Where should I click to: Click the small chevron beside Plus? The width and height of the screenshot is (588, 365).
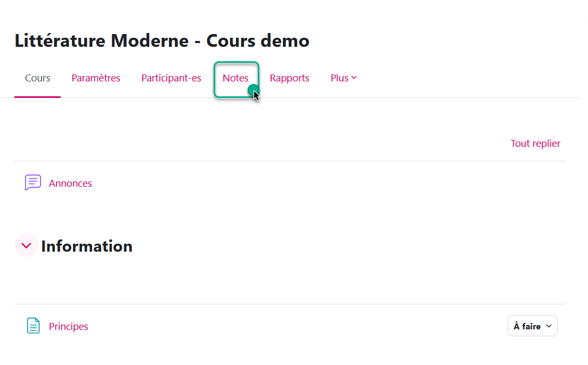[x=354, y=78]
